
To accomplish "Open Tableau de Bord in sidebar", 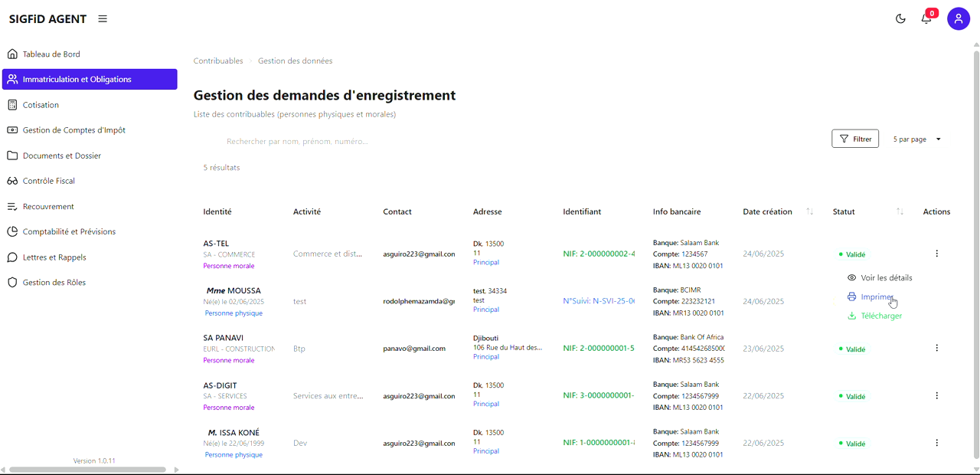I will click(51, 54).
